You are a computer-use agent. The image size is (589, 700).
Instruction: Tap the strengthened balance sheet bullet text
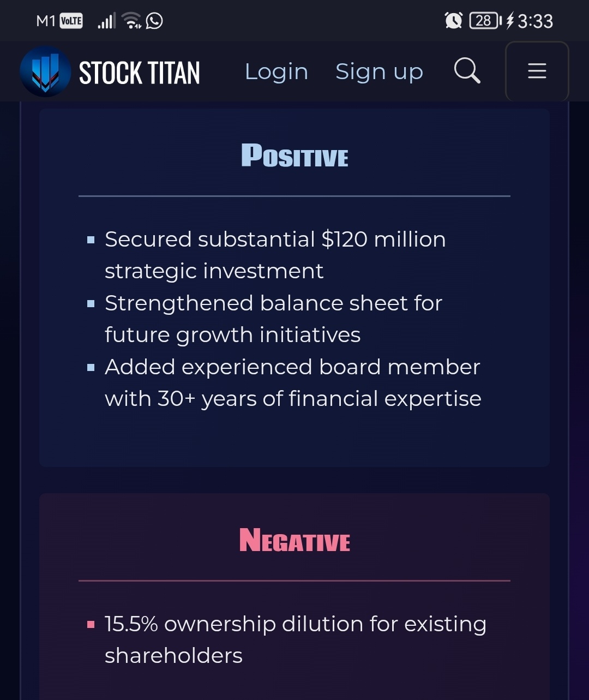tap(273, 319)
